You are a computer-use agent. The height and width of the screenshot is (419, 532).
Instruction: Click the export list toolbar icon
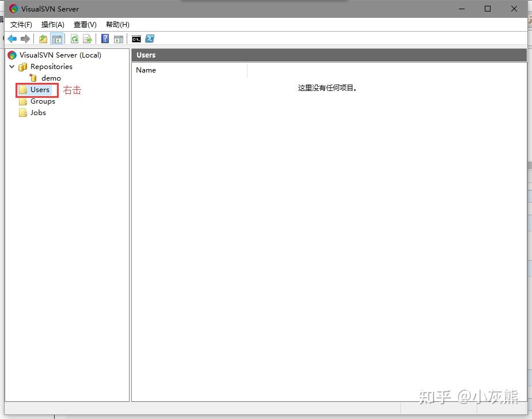[88, 39]
